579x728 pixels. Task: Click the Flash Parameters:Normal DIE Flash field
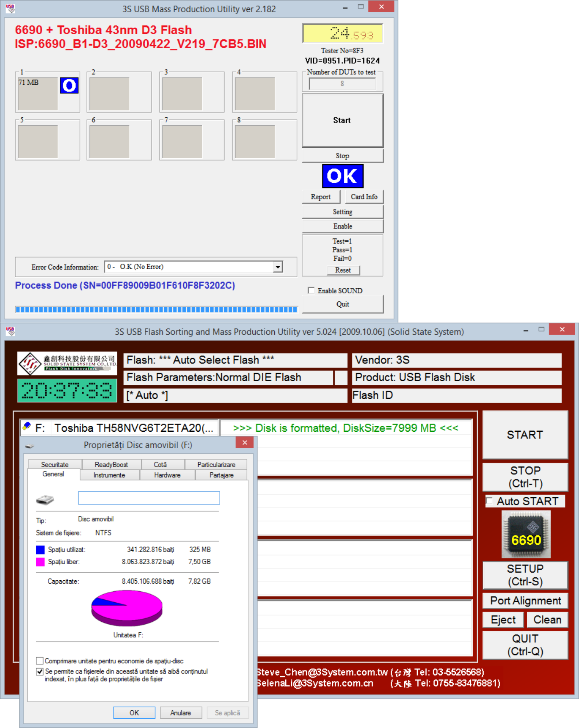point(228,377)
